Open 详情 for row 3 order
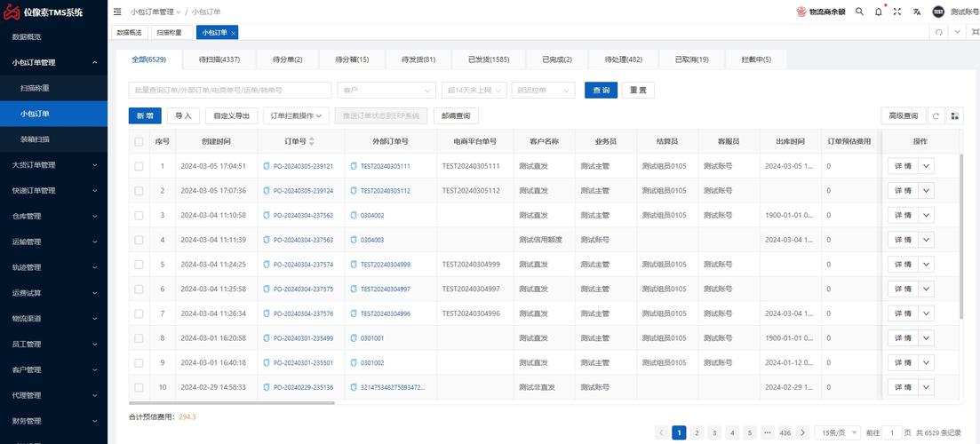This screenshot has height=444, width=980. 903,215
